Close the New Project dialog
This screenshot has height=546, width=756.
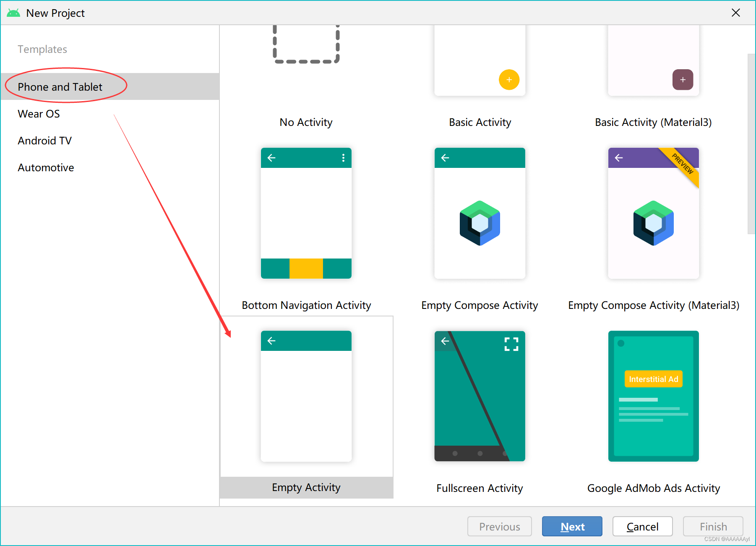[736, 13]
